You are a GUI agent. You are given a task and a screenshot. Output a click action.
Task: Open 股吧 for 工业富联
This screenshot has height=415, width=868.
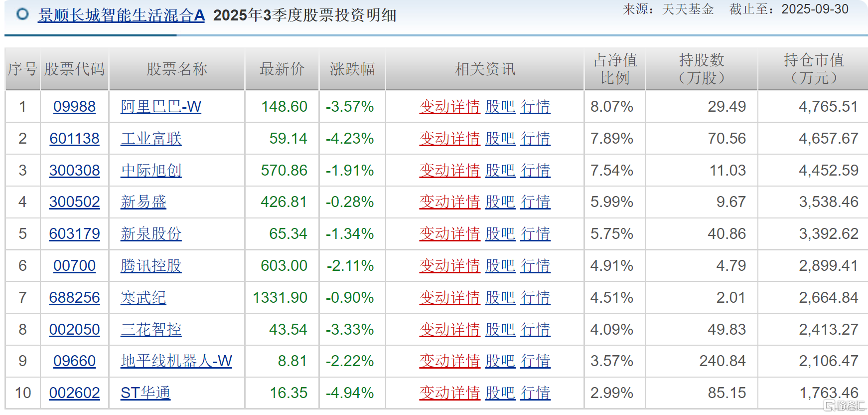(500, 139)
